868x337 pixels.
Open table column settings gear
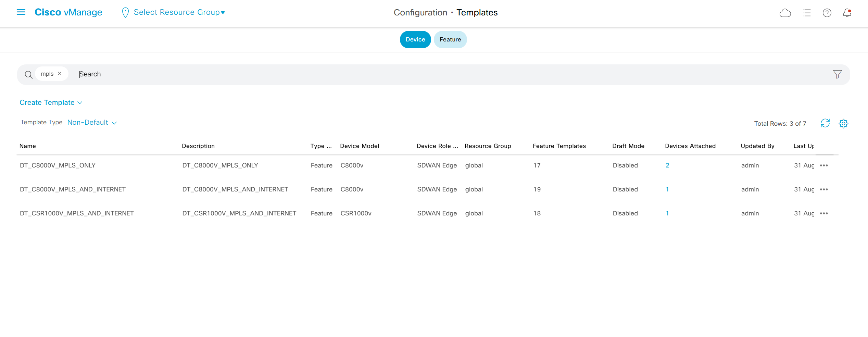[843, 123]
